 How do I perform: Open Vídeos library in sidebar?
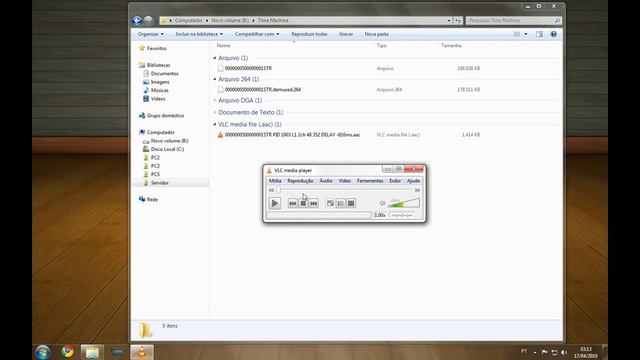coord(158,99)
